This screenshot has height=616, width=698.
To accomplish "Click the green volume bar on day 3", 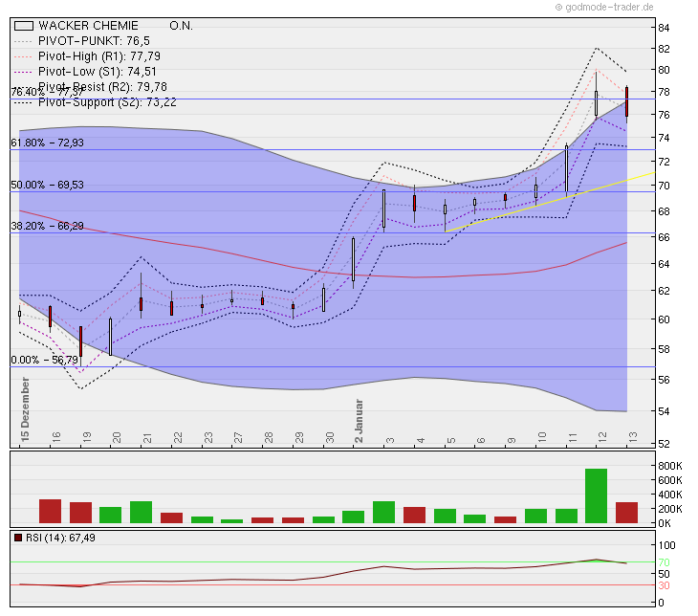I will click(383, 513).
